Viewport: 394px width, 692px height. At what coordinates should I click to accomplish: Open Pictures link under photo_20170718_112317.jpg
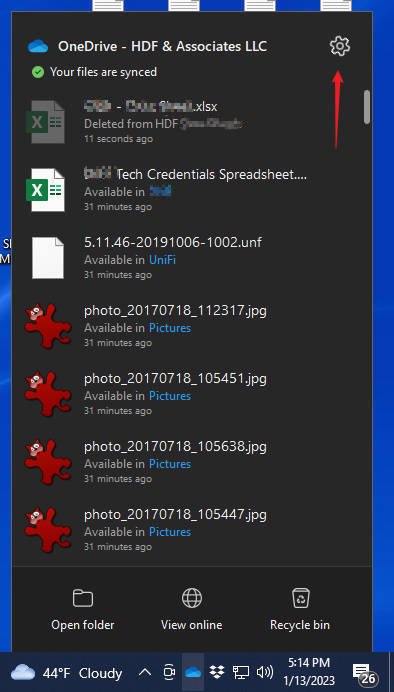point(170,328)
